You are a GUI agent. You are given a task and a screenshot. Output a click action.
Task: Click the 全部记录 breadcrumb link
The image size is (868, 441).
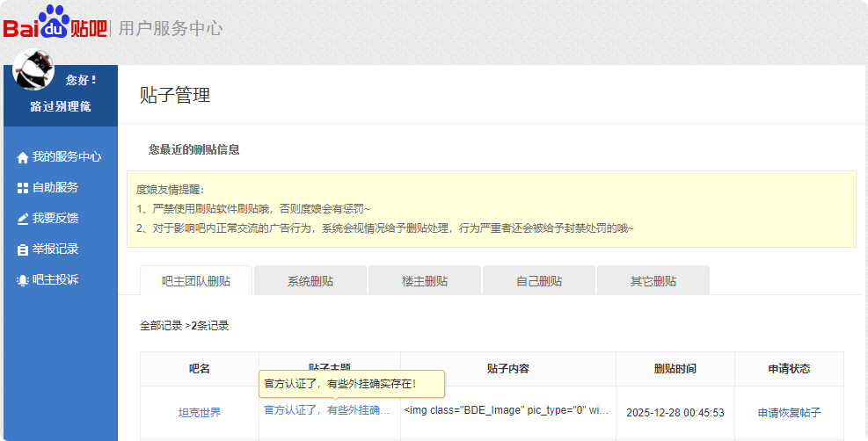click(x=161, y=326)
